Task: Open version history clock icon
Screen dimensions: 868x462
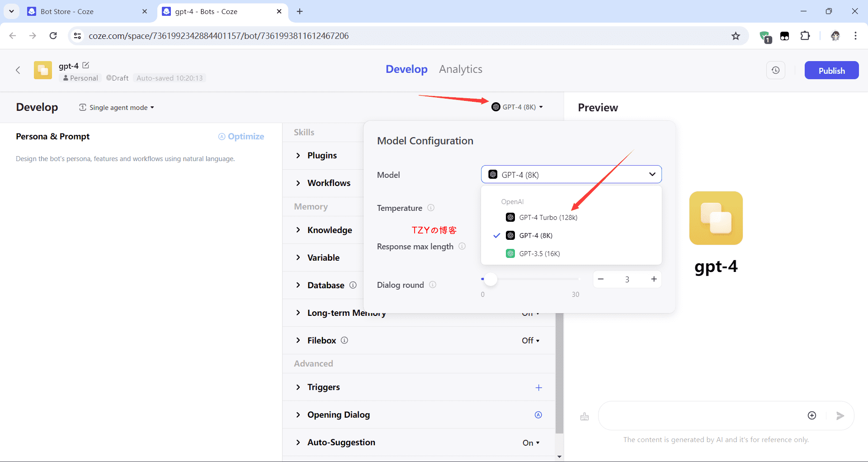Action: 775,71
